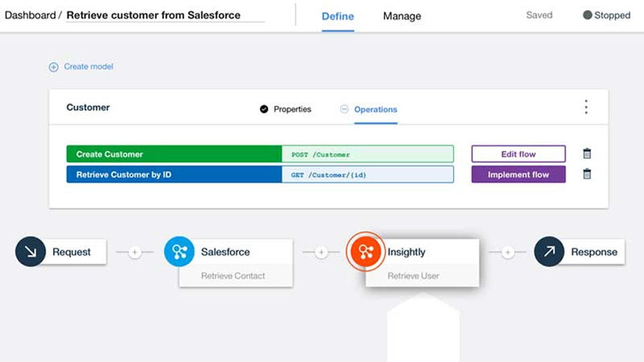This screenshot has width=644, height=362.
Task: Switch to the Define tab
Action: click(337, 16)
